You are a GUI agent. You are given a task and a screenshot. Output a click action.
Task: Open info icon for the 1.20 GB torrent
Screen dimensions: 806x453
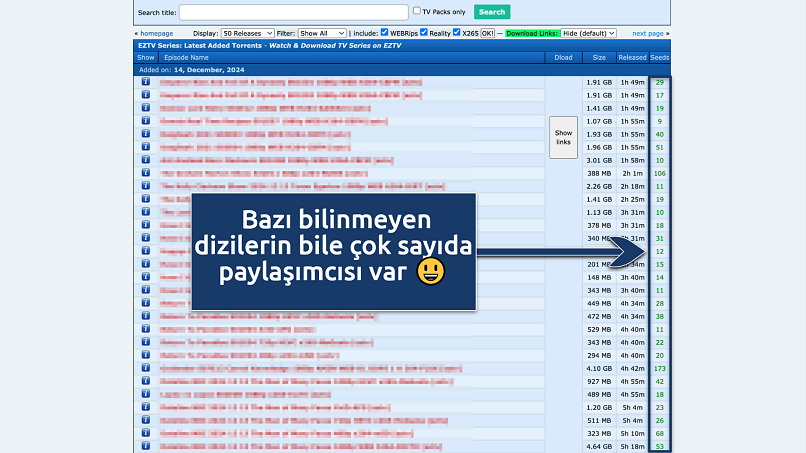click(x=145, y=407)
